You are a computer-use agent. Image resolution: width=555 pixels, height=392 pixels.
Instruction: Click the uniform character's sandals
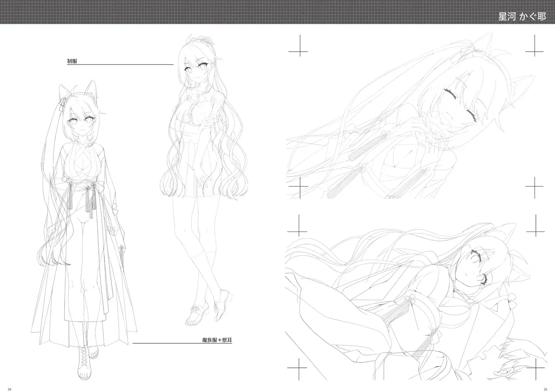204,307
